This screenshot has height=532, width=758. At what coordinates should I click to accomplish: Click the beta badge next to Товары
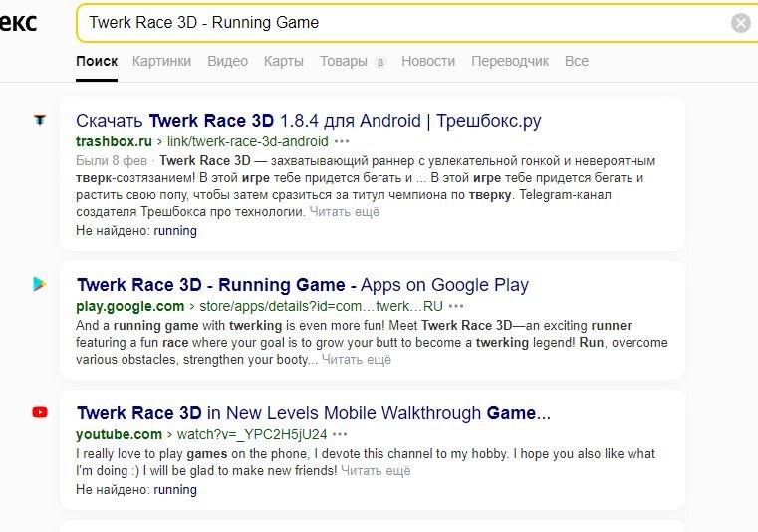point(380,62)
